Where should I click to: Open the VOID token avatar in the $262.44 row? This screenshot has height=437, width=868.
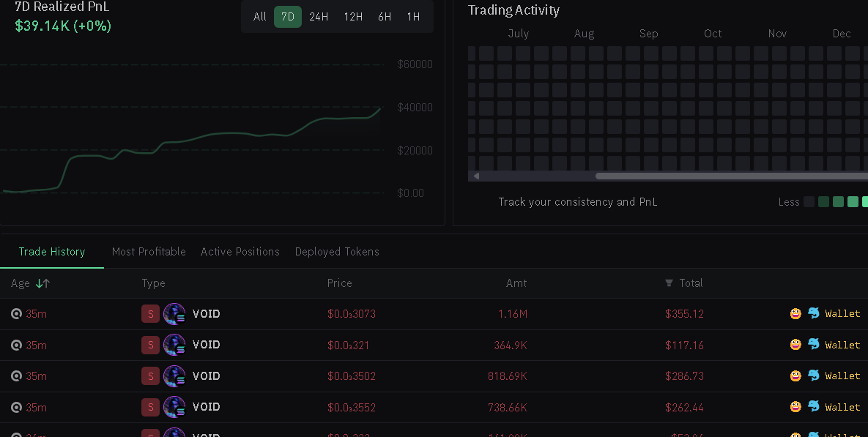(174, 408)
